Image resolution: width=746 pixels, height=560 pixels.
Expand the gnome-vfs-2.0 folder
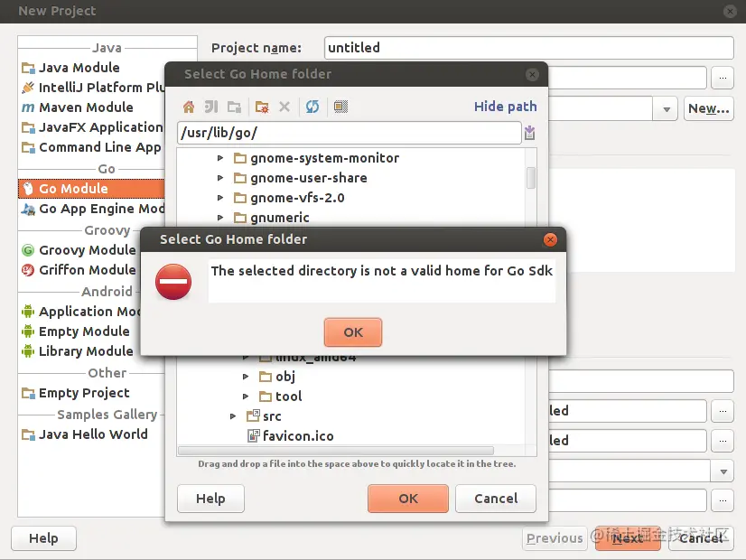(220, 198)
